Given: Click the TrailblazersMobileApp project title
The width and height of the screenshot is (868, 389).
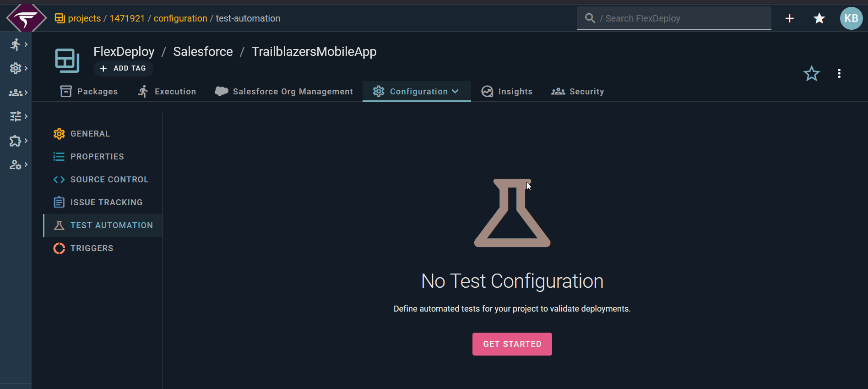Looking at the screenshot, I should pos(314,52).
